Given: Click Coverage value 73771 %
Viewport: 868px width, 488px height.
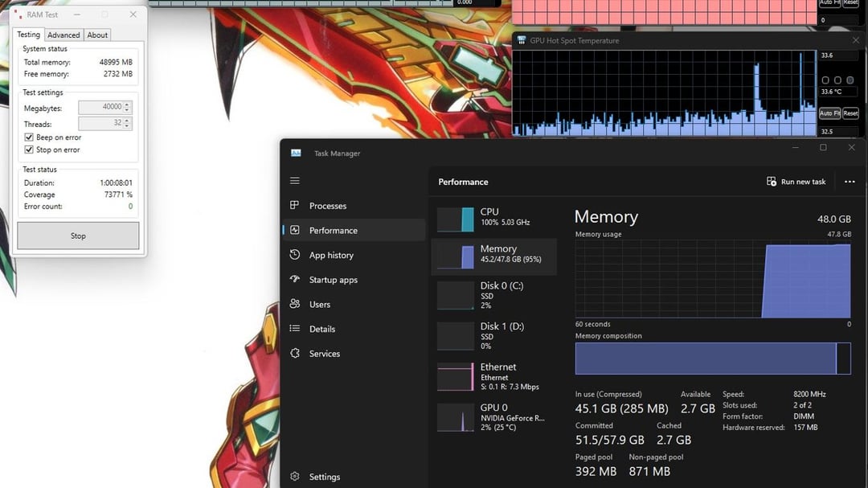Looking at the screenshot, I should [x=118, y=195].
